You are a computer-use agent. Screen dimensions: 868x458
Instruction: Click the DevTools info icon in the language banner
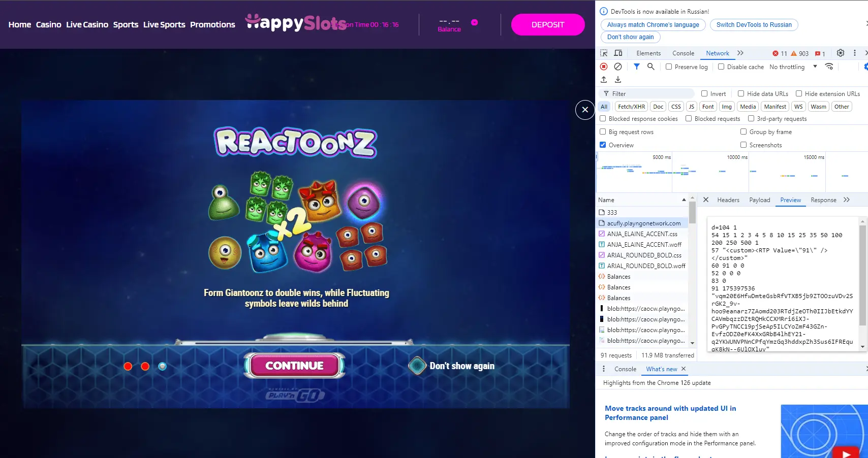pos(604,11)
